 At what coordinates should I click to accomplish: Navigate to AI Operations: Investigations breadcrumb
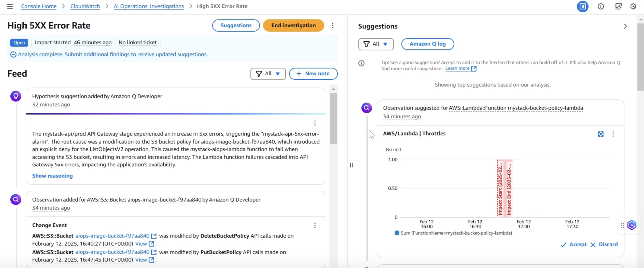pyautogui.click(x=148, y=6)
